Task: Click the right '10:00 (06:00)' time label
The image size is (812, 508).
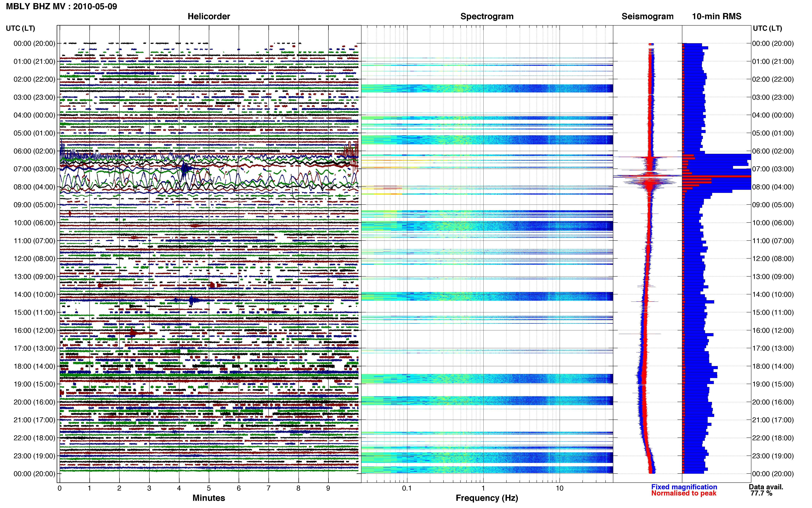Action: pyautogui.click(x=773, y=223)
